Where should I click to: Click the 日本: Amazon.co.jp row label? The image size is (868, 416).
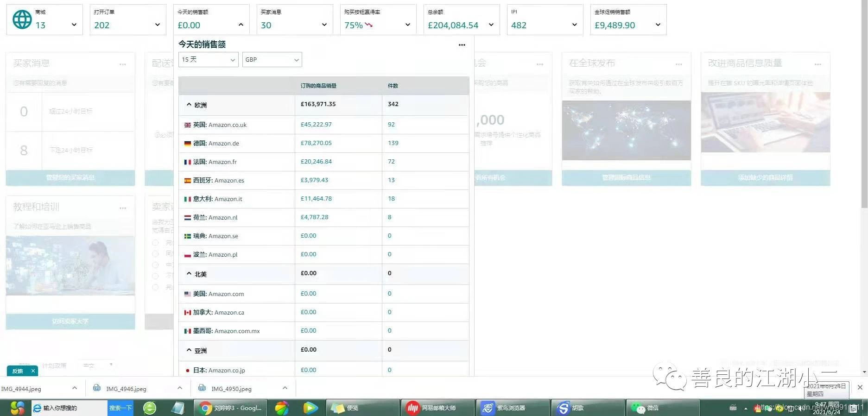pyautogui.click(x=219, y=371)
